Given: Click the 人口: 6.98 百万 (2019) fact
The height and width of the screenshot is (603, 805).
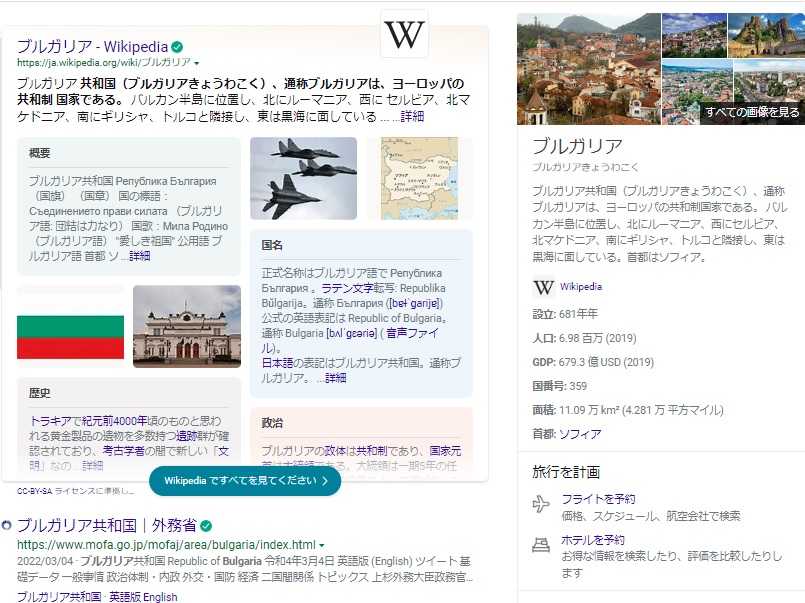Looking at the screenshot, I should (x=584, y=338).
